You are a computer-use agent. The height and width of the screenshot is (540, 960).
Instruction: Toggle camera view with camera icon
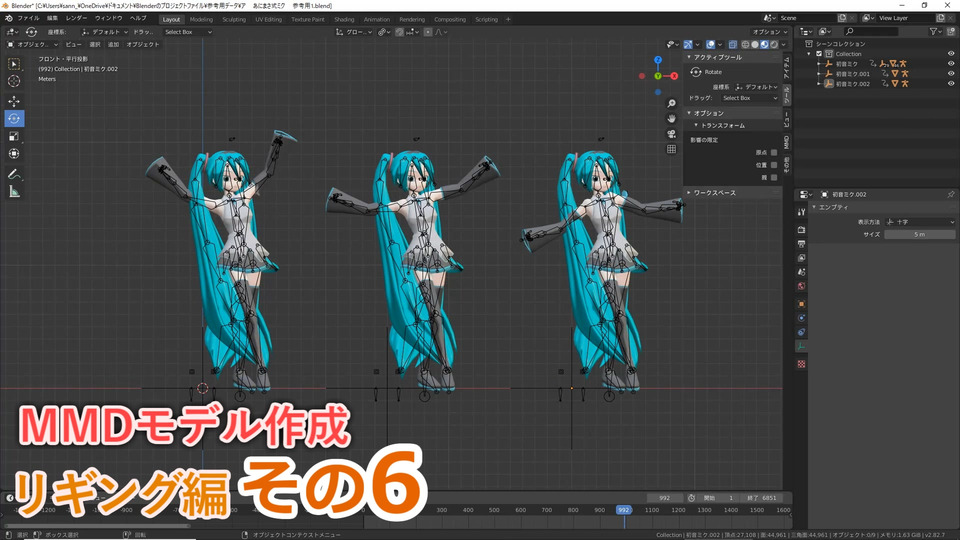coord(671,134)
